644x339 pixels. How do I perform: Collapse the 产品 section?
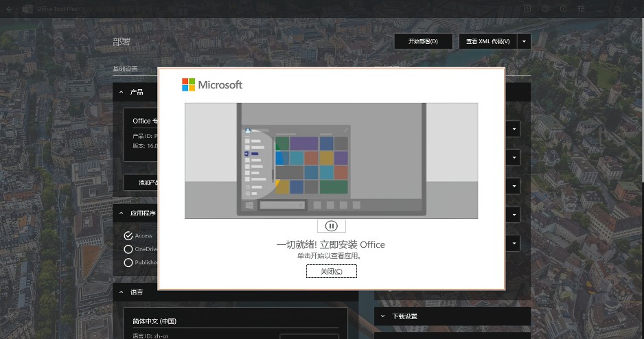tap(121, 92)
